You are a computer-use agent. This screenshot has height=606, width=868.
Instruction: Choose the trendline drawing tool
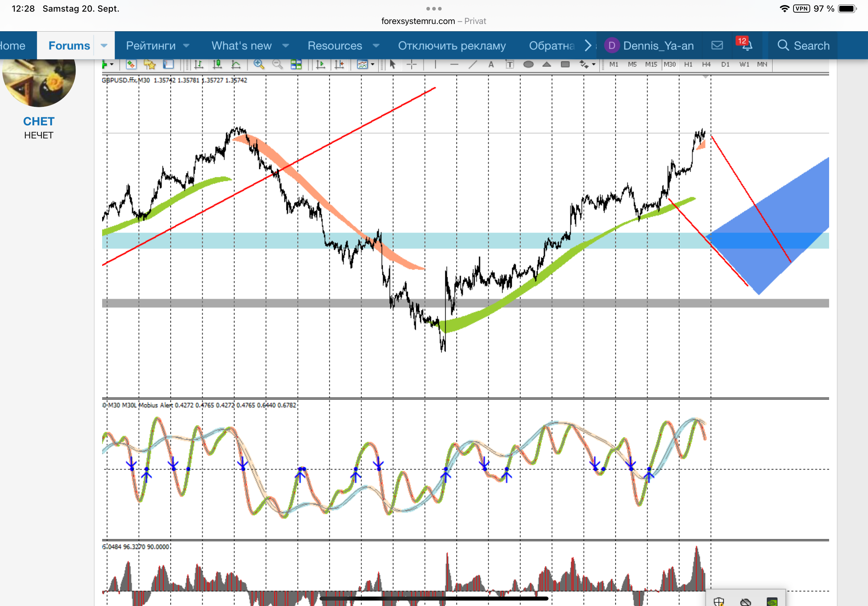[473, 65]
